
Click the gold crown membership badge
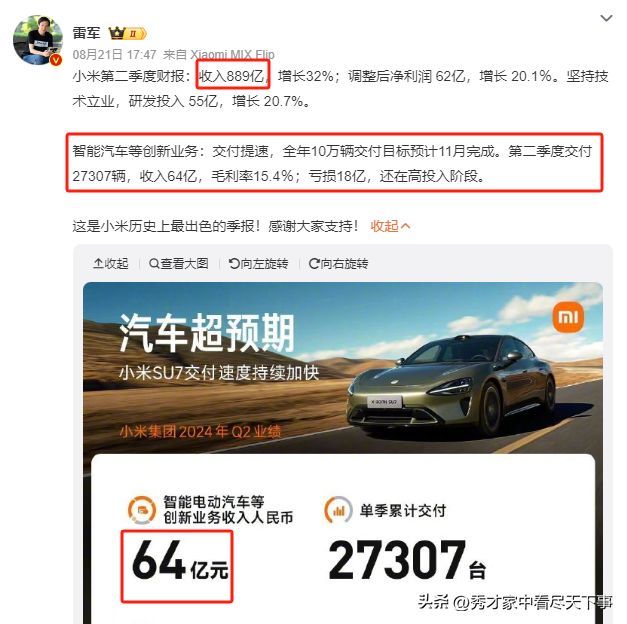pos(128,33)
